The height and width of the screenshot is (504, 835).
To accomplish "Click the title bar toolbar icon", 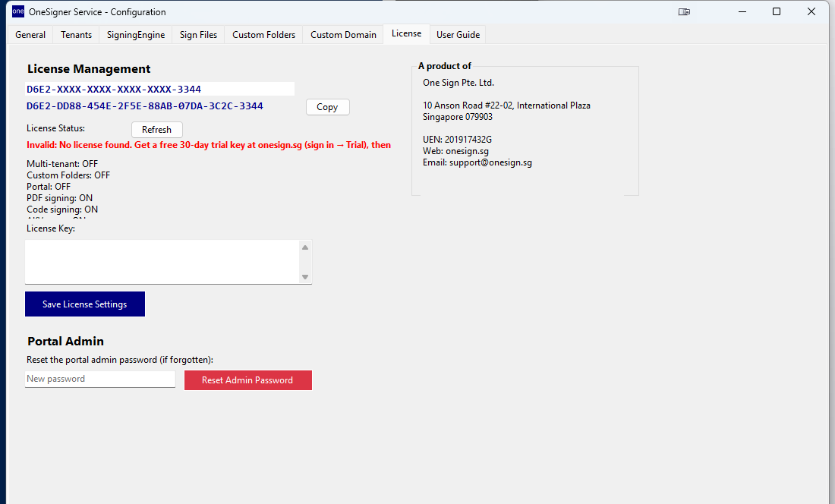I will [684, 11].
